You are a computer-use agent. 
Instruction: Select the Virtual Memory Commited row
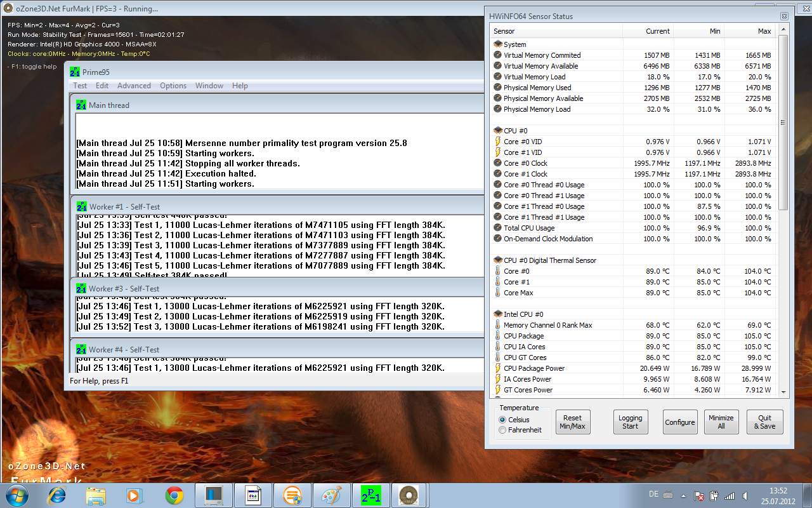tap(634, 55)
